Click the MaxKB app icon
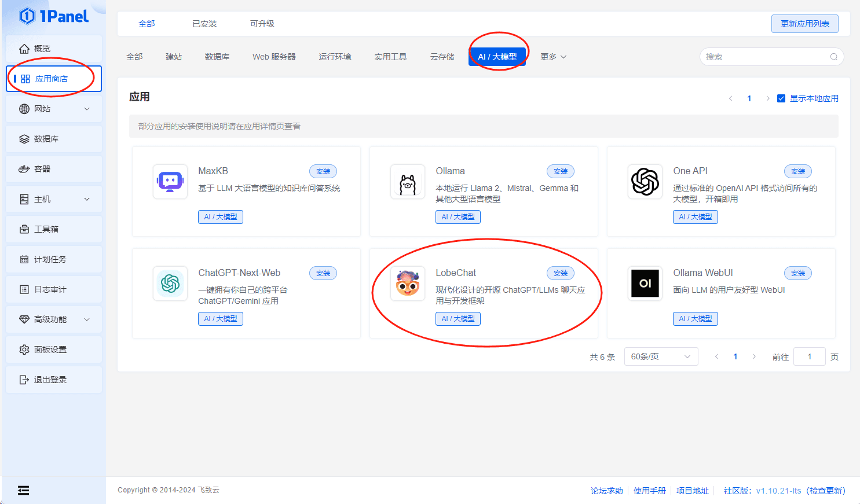Screen dimensions: 860x504 [170, 182]
